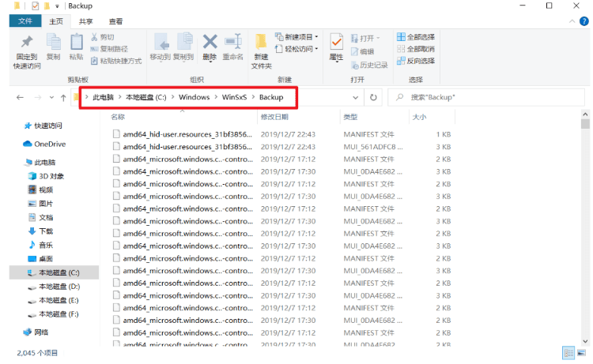Viewport: 593px width, 364px height.
Task: Click the Properties (属性) checkmark icon
Action: 336,42
